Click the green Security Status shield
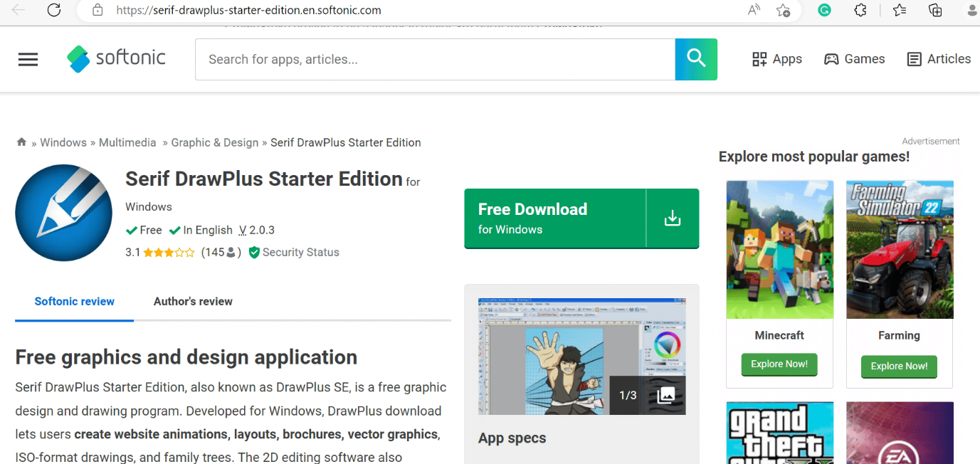 coord(254,252)
